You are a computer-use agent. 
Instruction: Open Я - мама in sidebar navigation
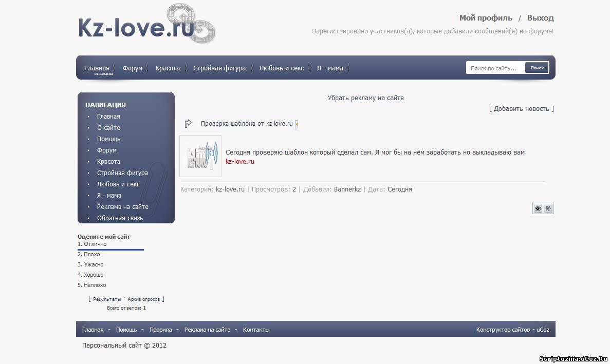(109, 196)
